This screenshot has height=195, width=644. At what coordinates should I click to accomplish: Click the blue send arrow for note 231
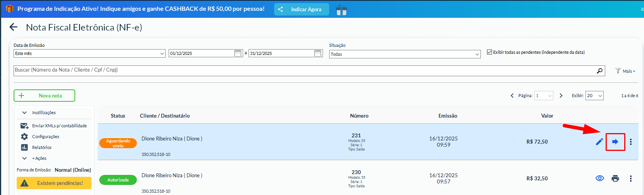tap(615, 142)
